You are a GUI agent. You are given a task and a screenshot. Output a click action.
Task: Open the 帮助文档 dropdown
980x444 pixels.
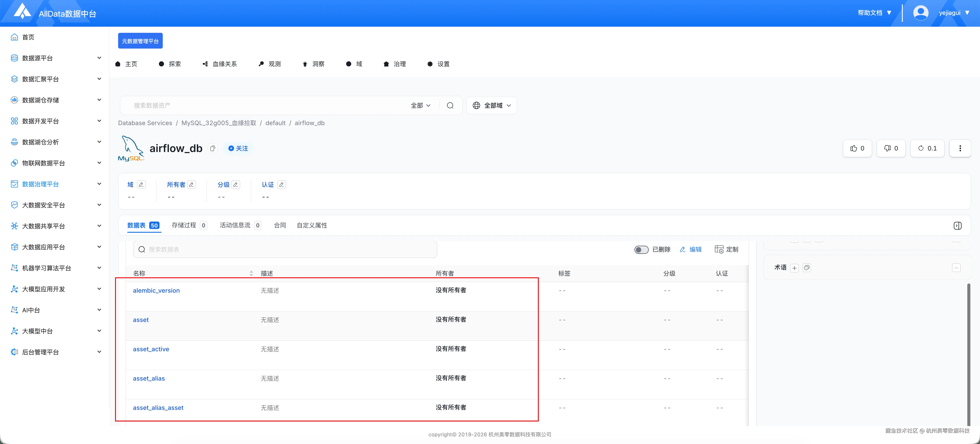pyautogui.click(x=874, y=13)
